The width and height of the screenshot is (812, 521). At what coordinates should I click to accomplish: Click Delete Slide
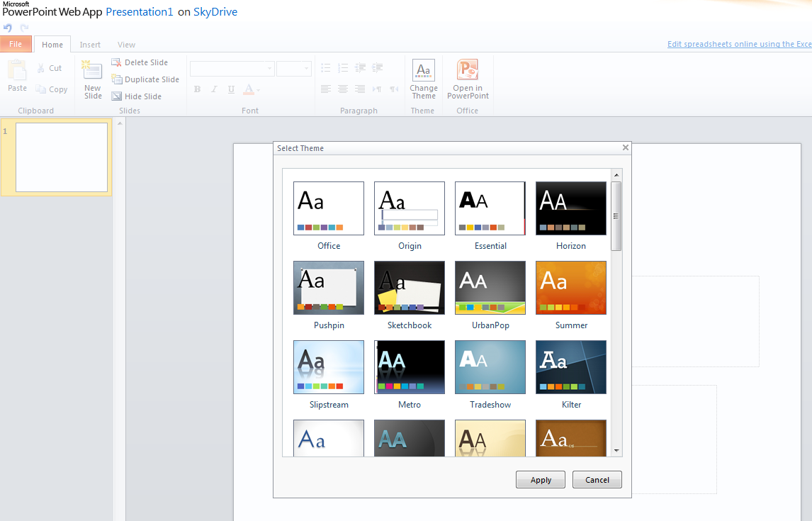pos(140,62)
